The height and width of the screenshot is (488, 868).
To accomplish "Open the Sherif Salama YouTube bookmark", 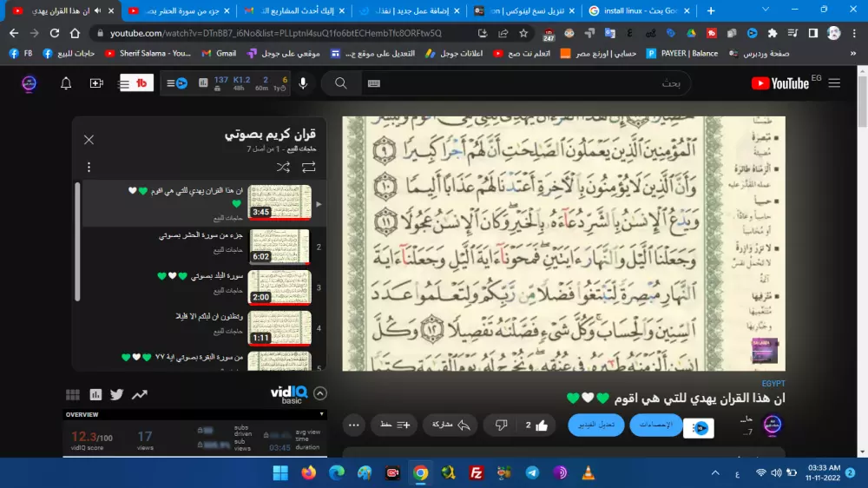I will tap(148, 54).
